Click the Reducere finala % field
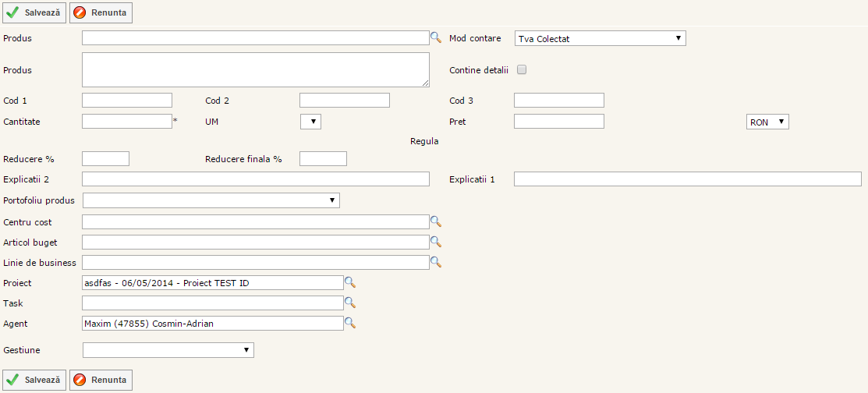Screen dimensions: 868x393 (x=323, y=159)
